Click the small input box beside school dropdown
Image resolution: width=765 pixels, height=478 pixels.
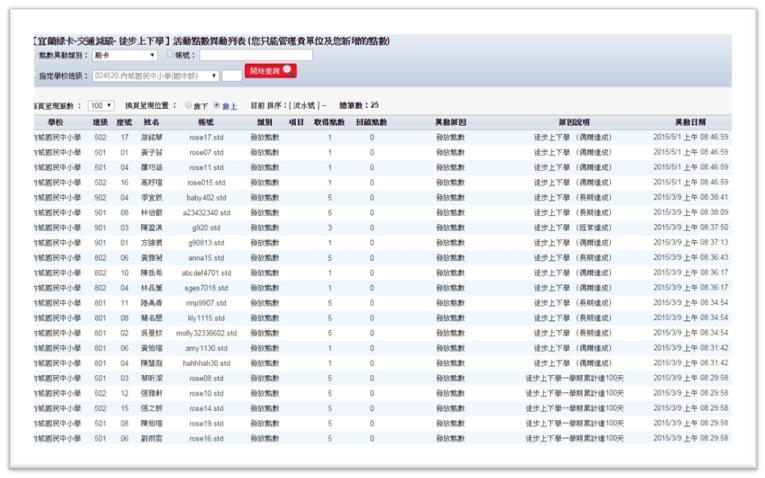pyautogui.click(x=232, y=75)
